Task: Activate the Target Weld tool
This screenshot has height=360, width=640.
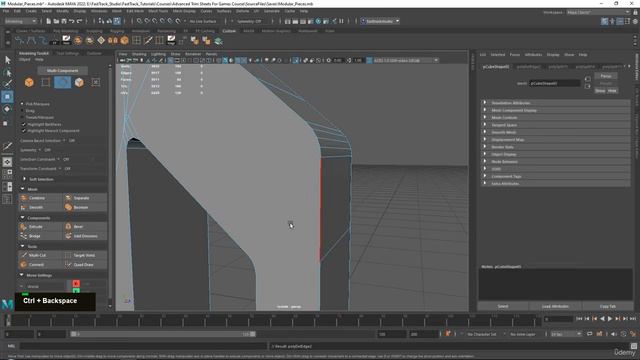Action: 85,255
